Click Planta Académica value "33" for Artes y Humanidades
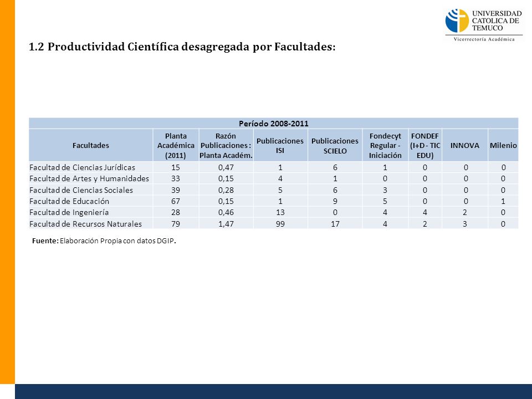The width and height of the screenshot is (532, 399). pos(176,178)
